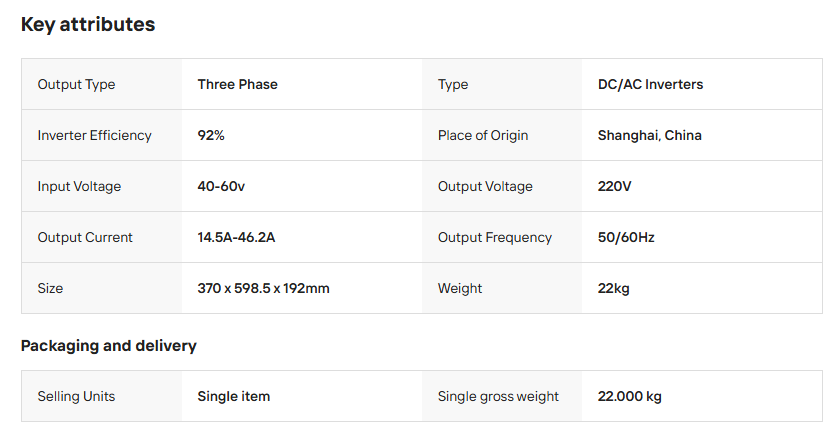Select the "Inverter Efficiency" label

pos(94,135)
